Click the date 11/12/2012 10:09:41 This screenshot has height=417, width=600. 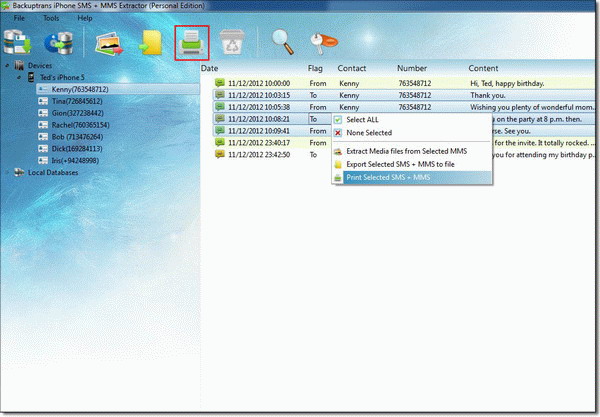pyautogui.click(x=259, y=130)
